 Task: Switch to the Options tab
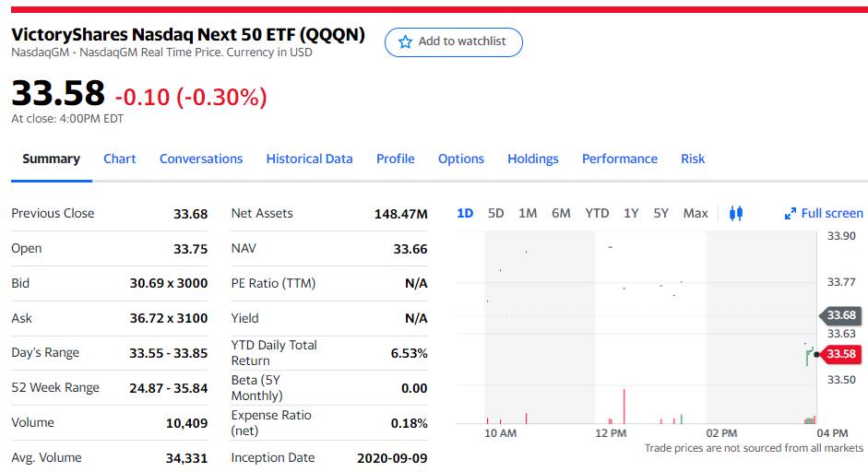coord(461,159)
